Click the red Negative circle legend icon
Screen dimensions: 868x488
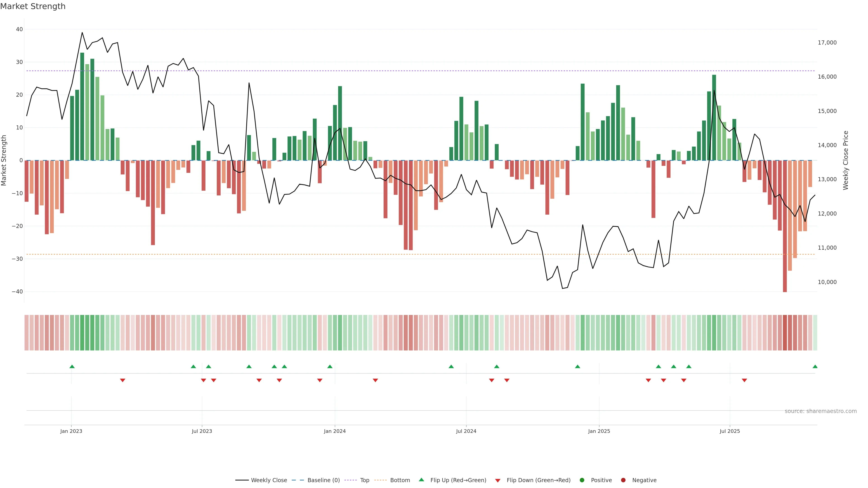tap(623, 480)
